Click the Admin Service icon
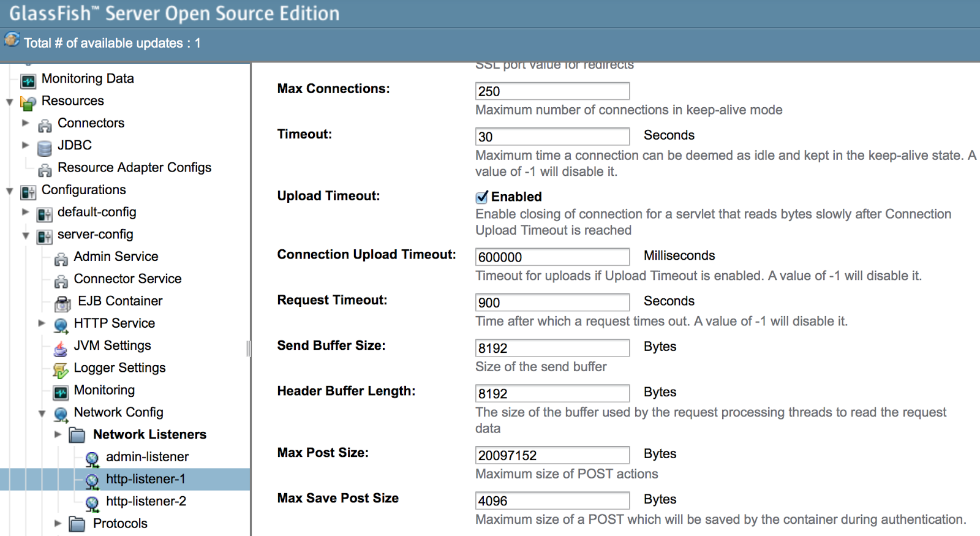Screen dimensions: 980x536 [x=61, y=259]
